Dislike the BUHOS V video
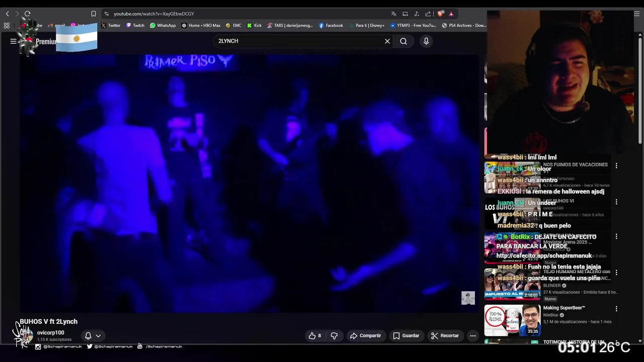 pyautogui.click(x=334, y=335)
